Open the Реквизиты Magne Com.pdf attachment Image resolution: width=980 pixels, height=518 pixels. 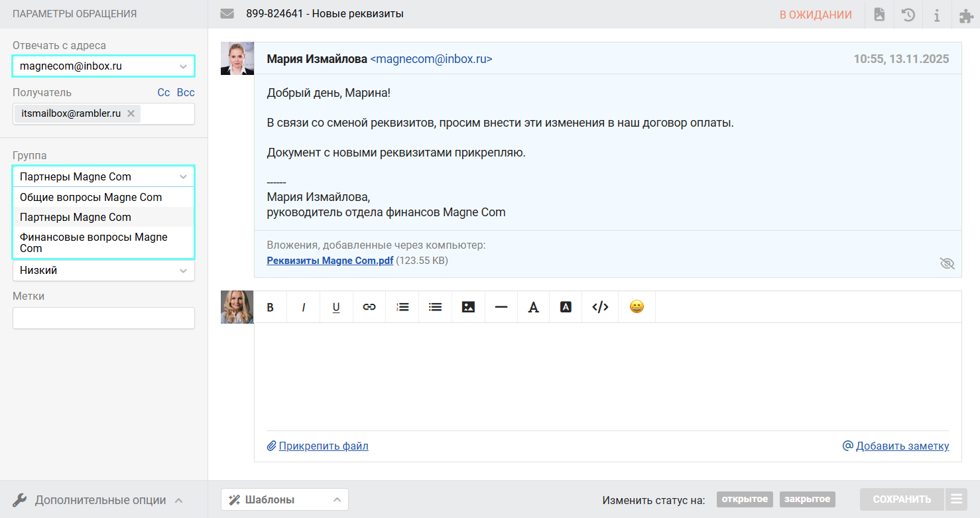click(x=330, y=261)
